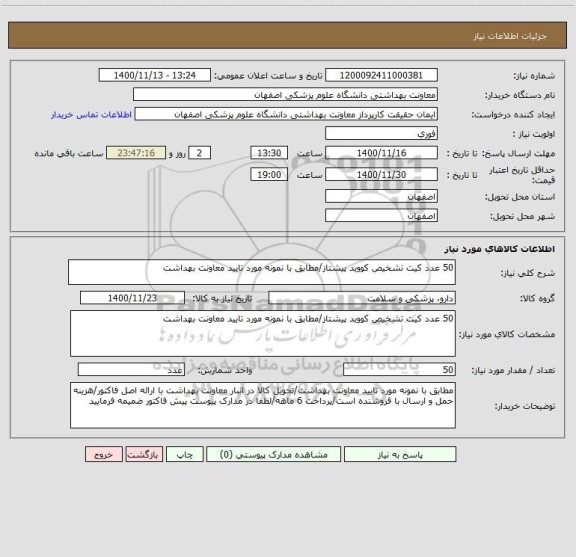Click the تعداد / مقدار مورد نیاز label

(x=513, y=370)
